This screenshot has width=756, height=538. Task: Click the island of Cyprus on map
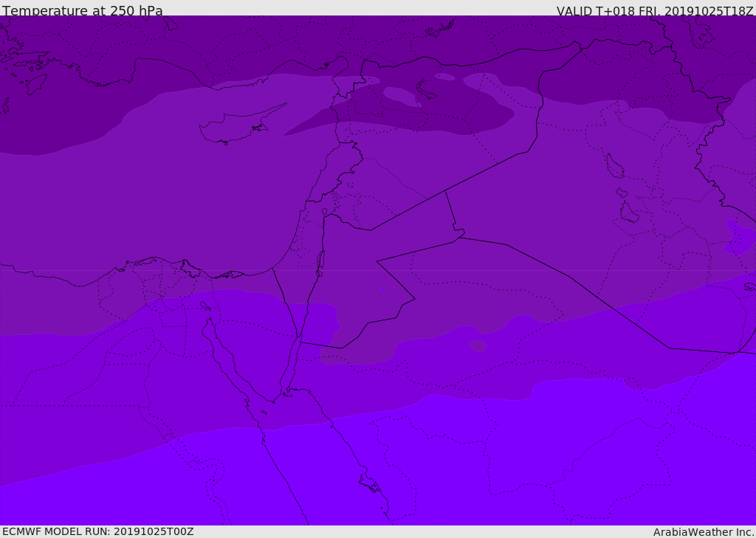tap(238, 126)
